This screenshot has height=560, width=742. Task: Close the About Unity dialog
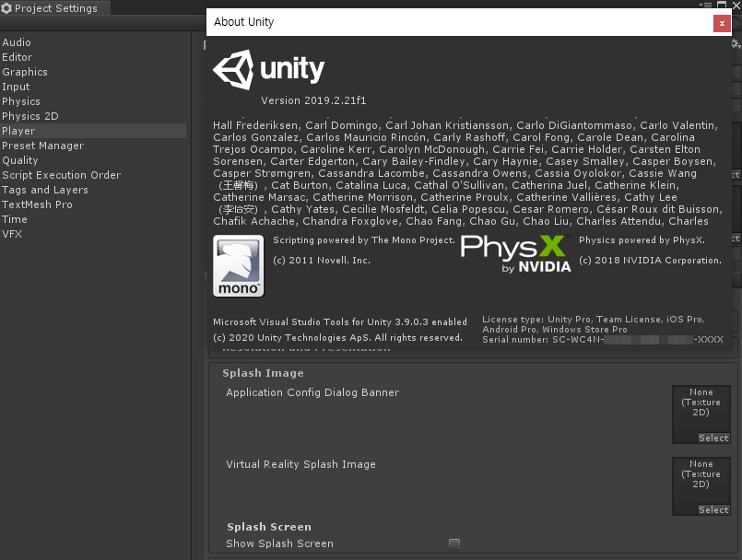722,23
